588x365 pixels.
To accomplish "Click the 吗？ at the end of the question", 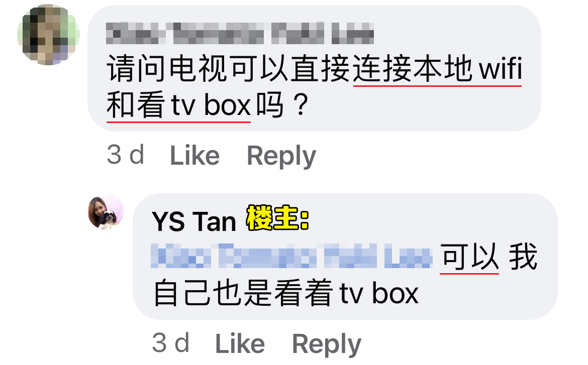I will [282, 105].
